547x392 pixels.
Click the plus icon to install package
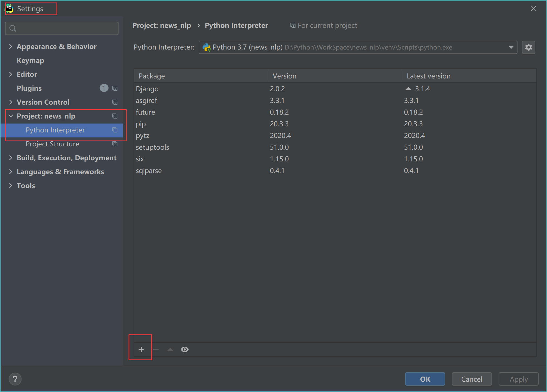tap(141, 349)
